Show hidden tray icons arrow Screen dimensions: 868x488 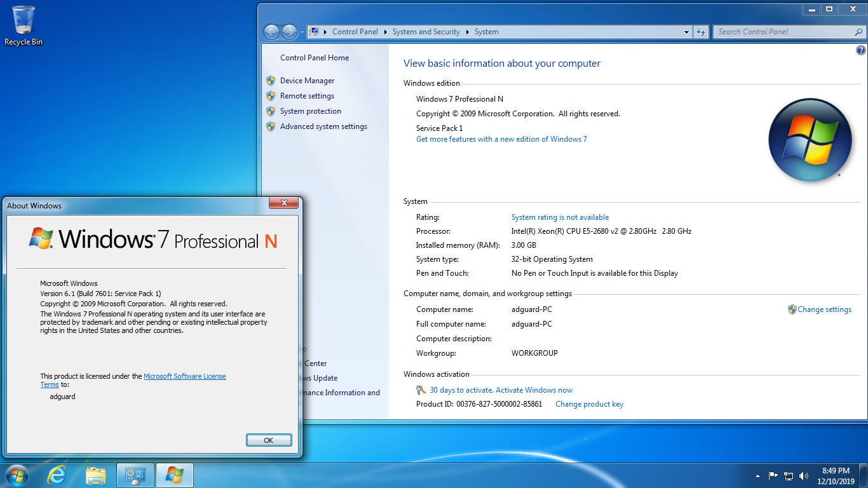point(757,475)
